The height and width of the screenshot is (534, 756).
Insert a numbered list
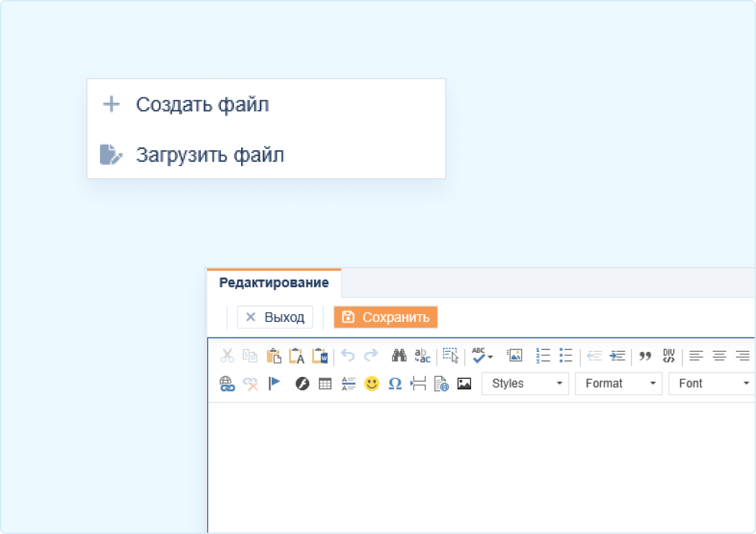[x=543, y=356]
